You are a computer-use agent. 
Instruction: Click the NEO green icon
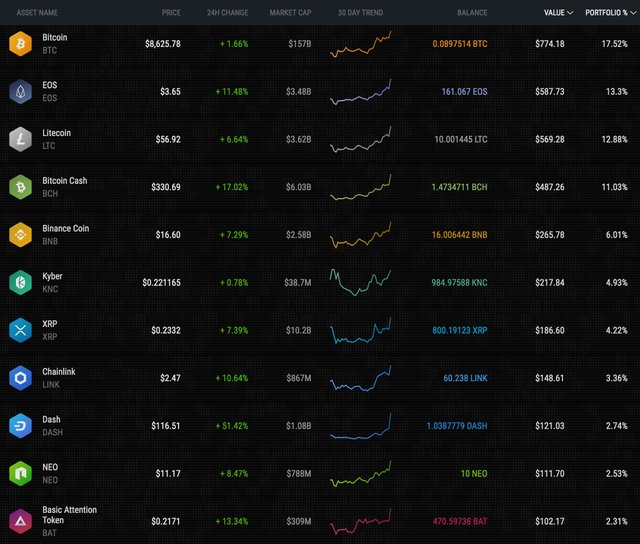tap(20, 473)
